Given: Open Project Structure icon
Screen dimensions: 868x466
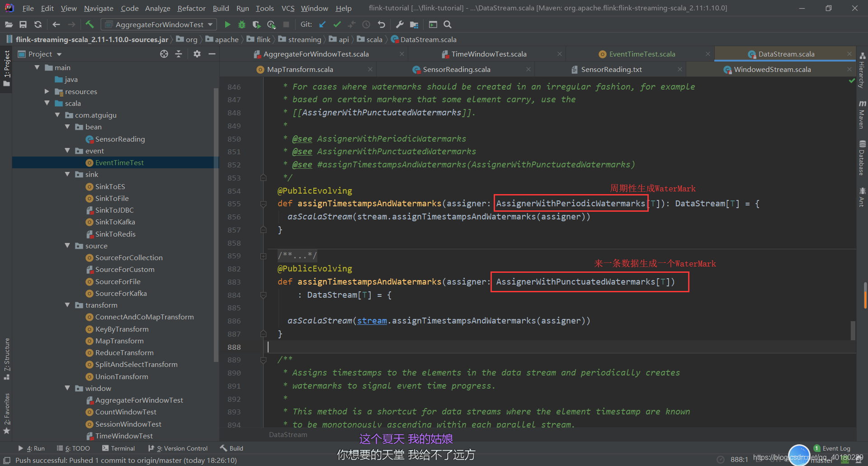Looking at the screenshot, I should pos(414,24).
